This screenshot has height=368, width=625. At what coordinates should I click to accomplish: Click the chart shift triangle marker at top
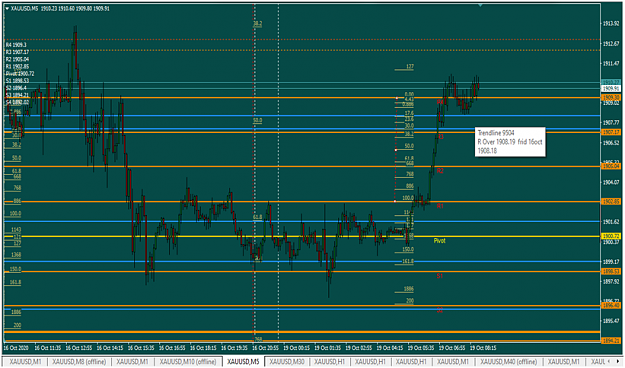(x=480, y=5)
